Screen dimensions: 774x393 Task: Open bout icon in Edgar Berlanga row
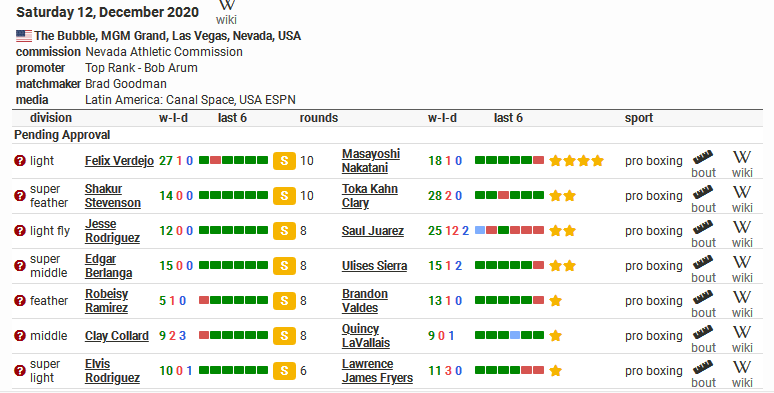pos(703,270)
